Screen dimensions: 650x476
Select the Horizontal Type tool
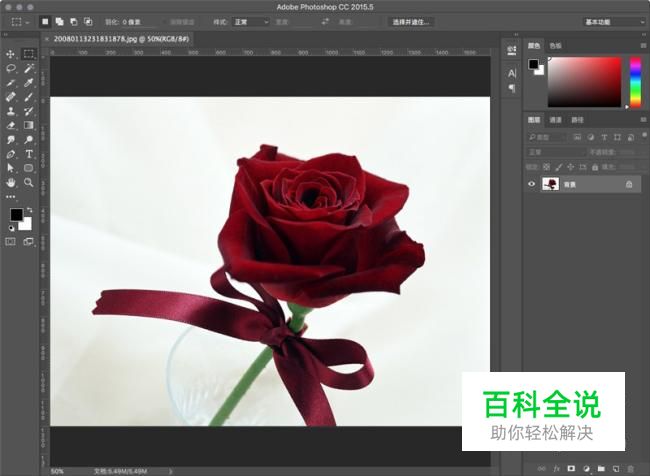29,155
